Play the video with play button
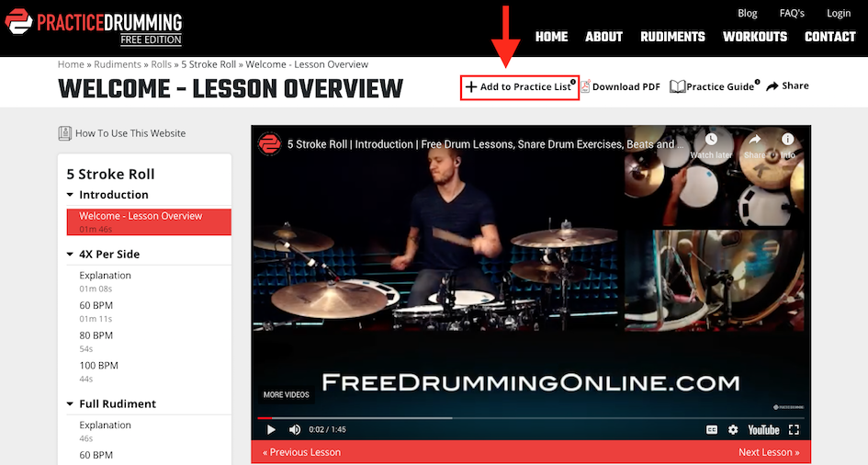 tap(271, 429)
